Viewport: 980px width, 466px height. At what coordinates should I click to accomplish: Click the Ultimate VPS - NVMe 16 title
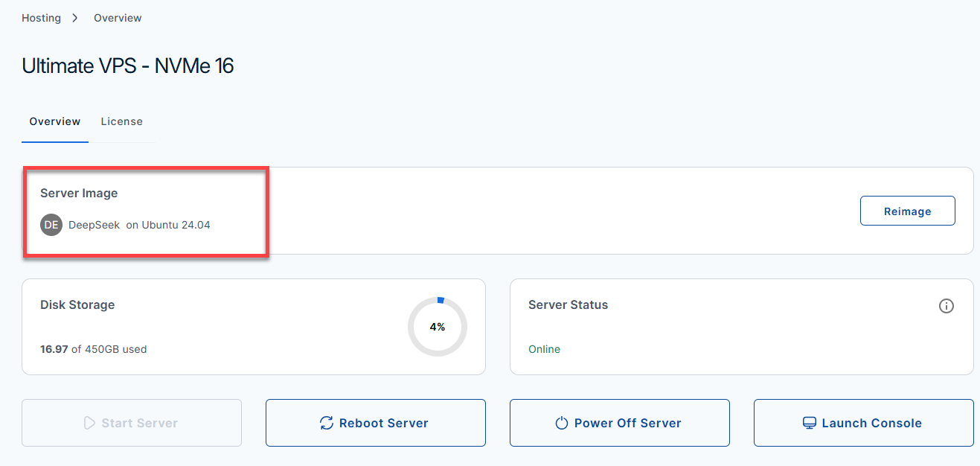pos(128,66)
